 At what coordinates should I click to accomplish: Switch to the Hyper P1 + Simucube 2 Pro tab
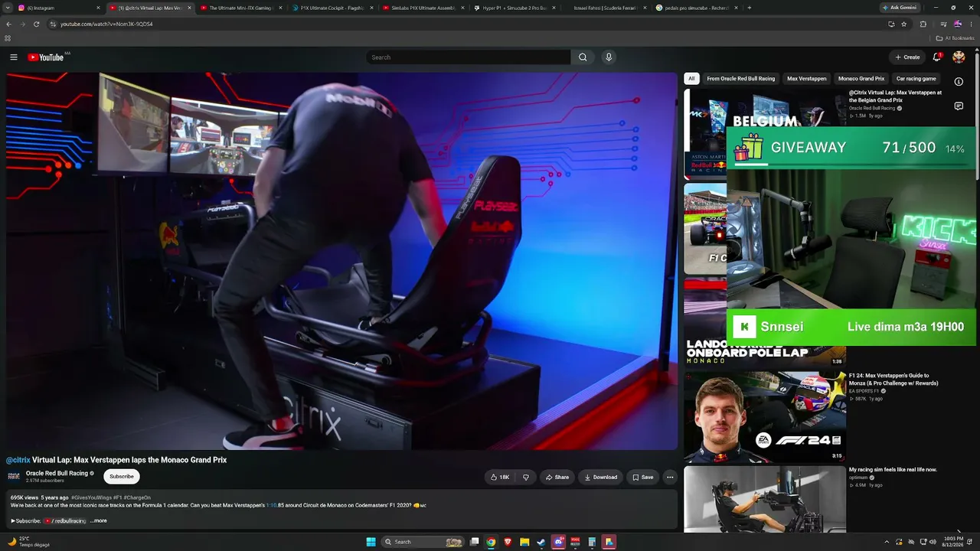514,8
